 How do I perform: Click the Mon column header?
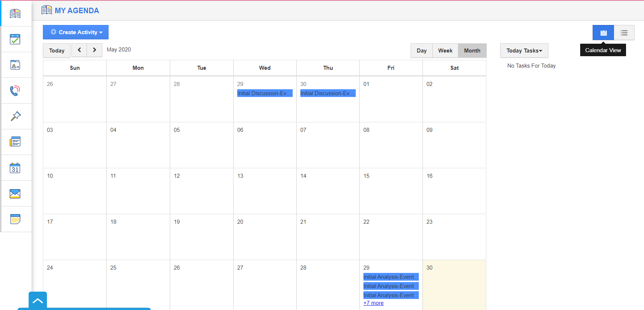click(x=138, y=68)
